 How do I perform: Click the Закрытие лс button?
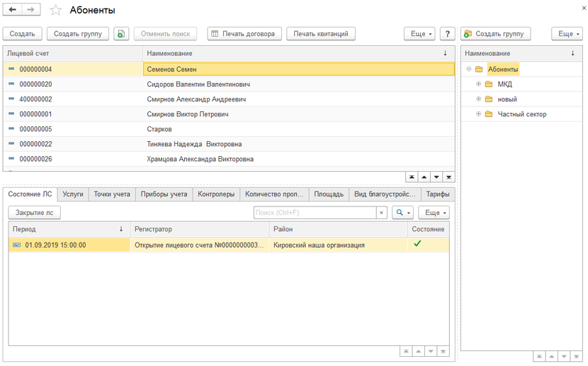point(35,213)
